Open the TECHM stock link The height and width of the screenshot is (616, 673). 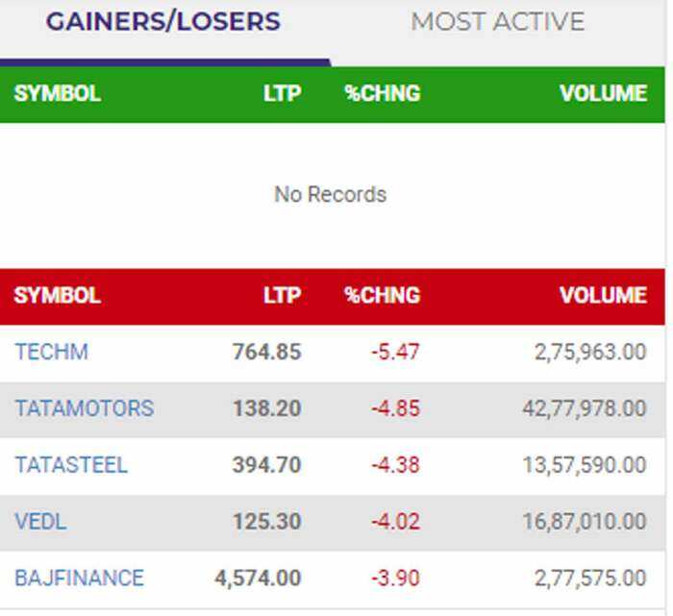pos(51,352)
